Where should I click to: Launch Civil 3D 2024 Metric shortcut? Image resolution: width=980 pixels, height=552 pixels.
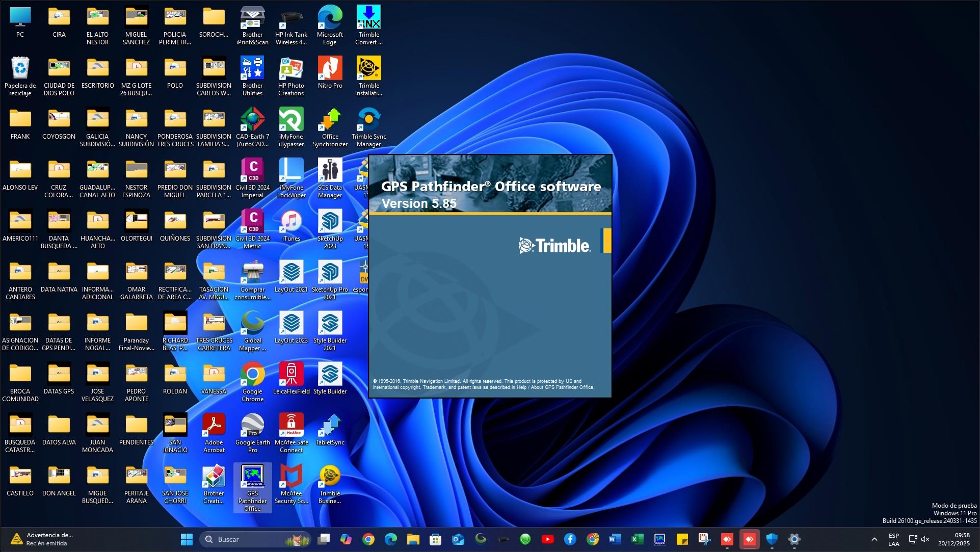pyautogui.click(x=252, y=222)
